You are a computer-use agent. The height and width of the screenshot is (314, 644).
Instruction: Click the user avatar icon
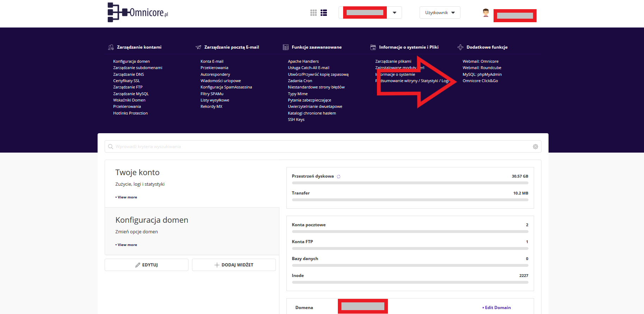[486, 13]
